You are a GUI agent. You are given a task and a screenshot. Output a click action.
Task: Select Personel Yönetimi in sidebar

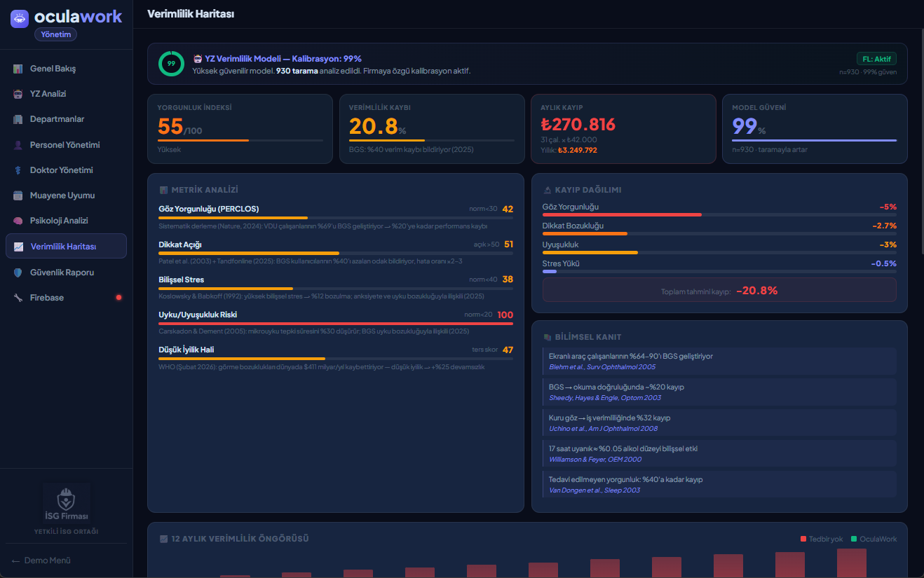click(66, 145)
